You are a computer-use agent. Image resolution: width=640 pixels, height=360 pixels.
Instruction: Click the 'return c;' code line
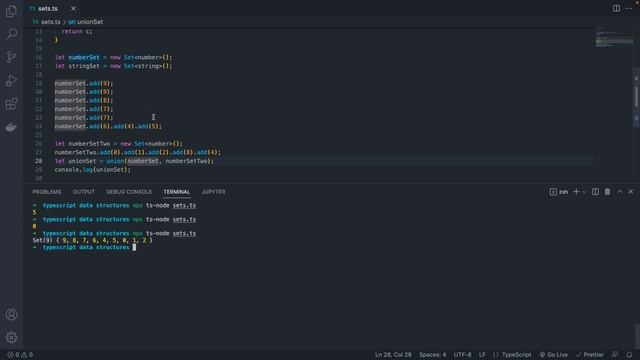tap(77, 31)
